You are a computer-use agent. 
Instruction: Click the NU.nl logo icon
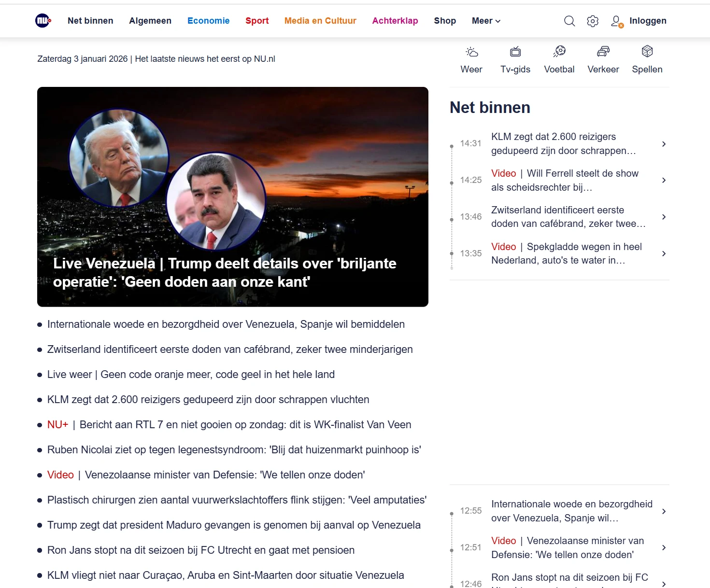(43, 21)
